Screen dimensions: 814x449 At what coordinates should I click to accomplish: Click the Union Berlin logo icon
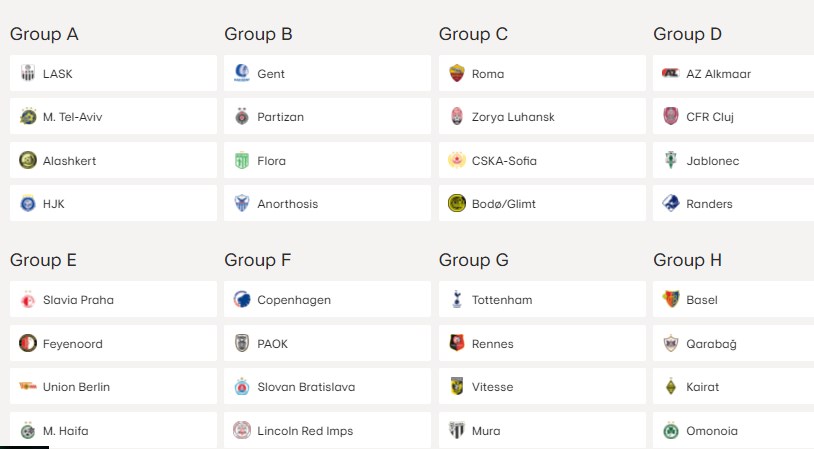[28, 386]
